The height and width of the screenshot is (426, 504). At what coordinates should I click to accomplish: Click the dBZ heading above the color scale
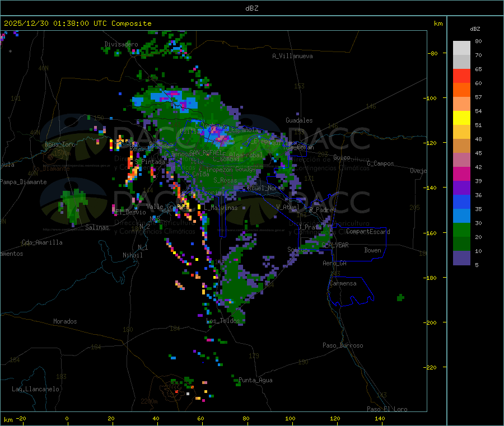point(475,29)
